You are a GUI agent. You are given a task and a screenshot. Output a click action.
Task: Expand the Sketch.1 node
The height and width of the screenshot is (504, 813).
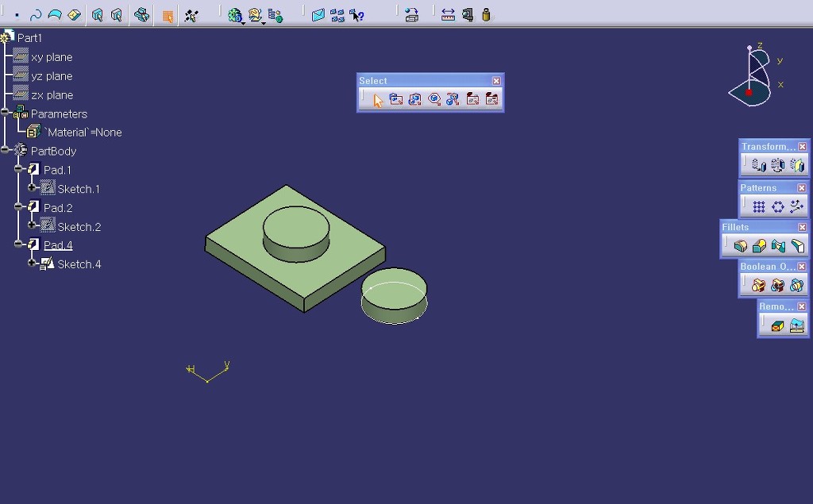coord(33,189)
